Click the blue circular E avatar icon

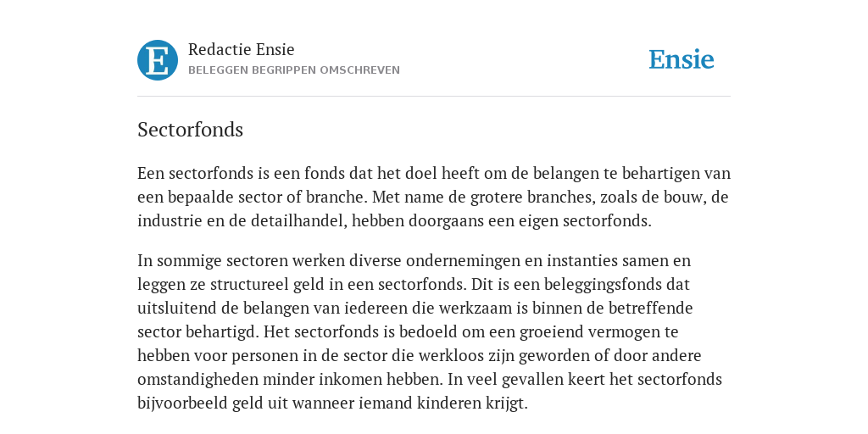pos(158,60)
